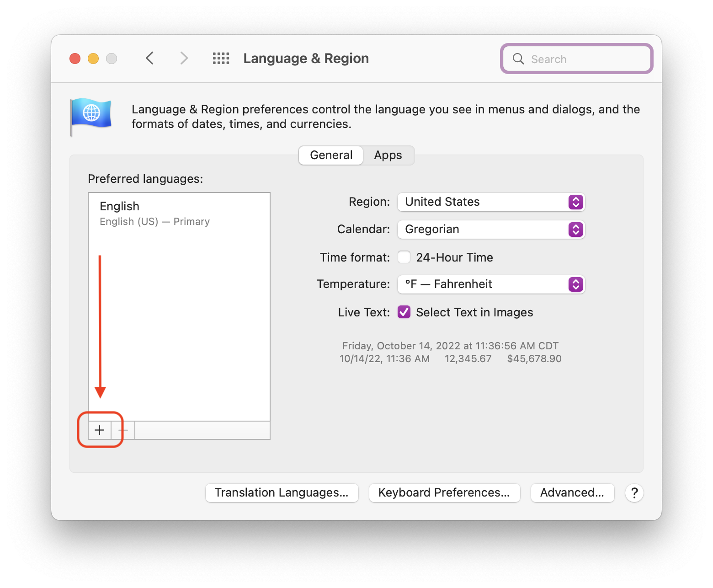This screenshot has width=713, height=588.
Task: Click the 'Preferred languages:' label
Action: pyautogui.click(x=145, y=179)
